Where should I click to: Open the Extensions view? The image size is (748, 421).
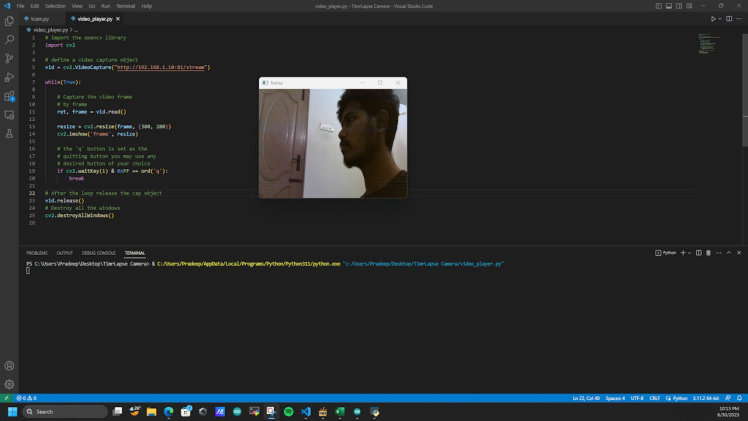coord(9,96)
